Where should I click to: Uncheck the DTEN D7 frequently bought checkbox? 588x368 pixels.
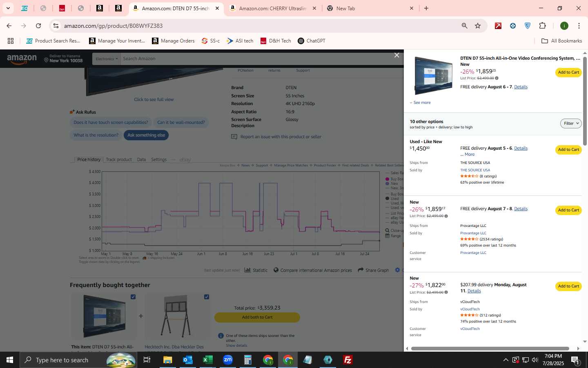tap(133, 297)
